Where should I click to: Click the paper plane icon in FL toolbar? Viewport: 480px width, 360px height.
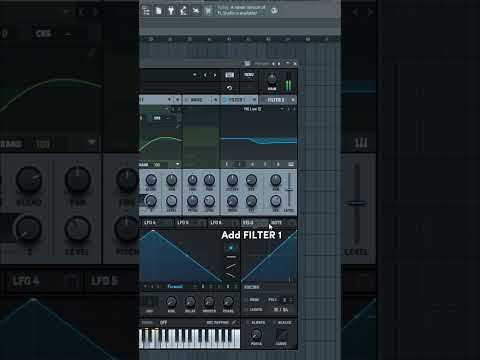pyautogui.click(x=196, y=11)
